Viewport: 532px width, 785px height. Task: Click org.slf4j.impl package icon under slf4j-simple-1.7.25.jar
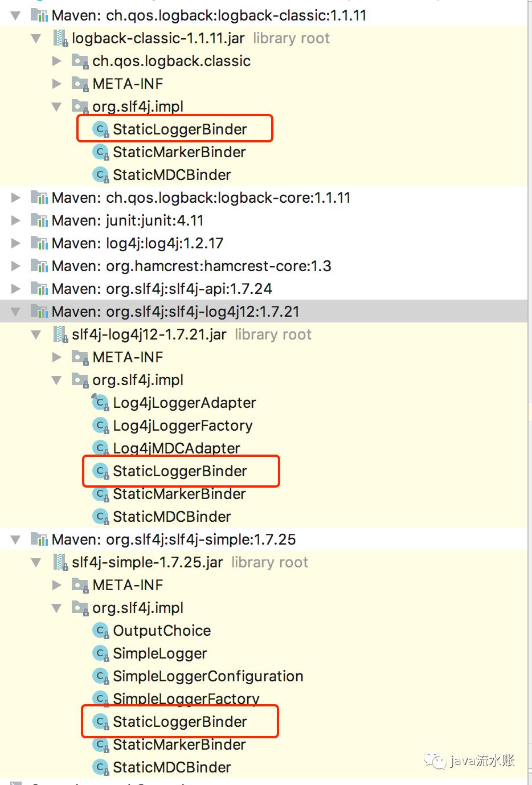tap(80, 608)
